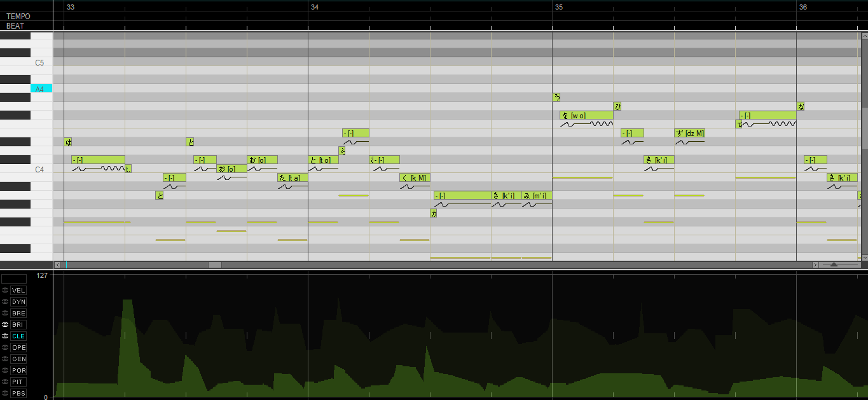Select the GEN control parameter
Screen dimensions: 868x400
pos(18,359)
